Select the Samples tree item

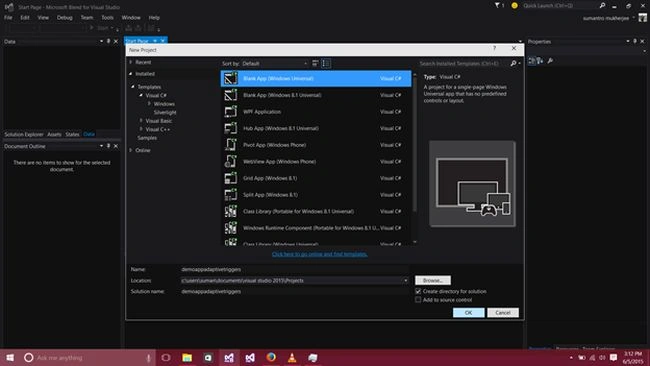pos(147,138)
